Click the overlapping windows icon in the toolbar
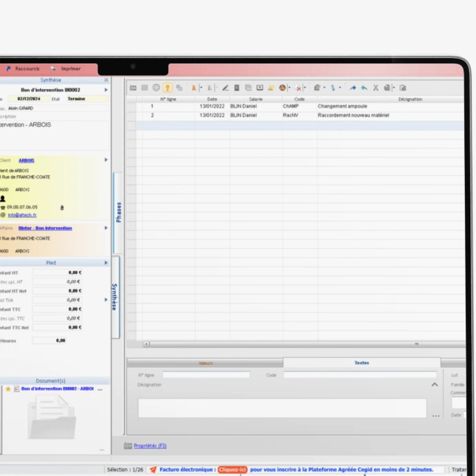The width and height of the screenshot is (476, 476). (x=179, y=88)
